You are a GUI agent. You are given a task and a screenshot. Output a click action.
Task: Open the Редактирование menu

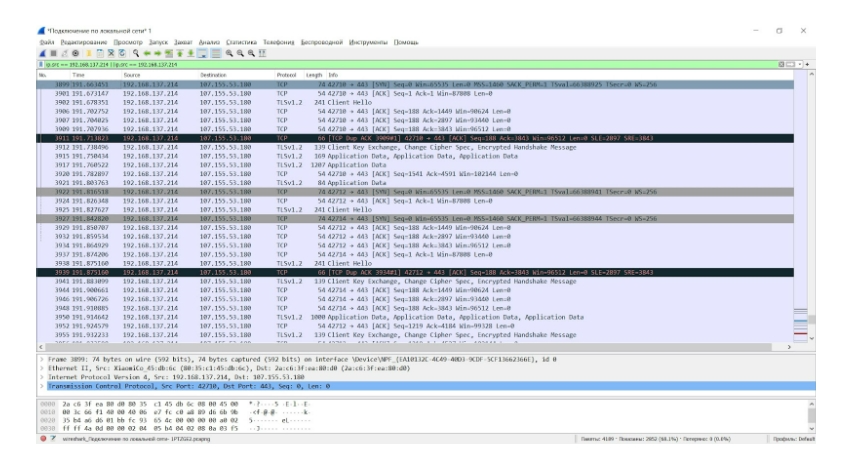84,42
